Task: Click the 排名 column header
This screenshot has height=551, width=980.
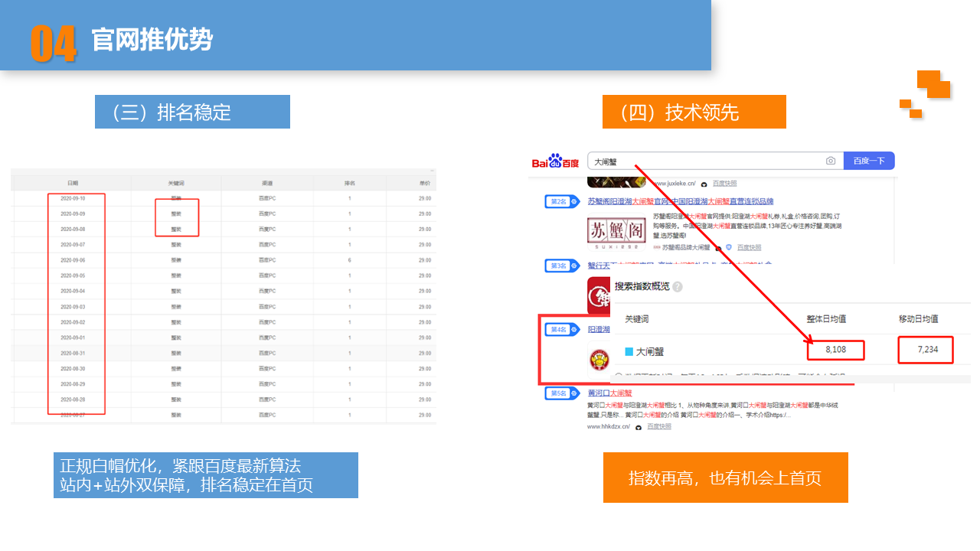Action: pyautogui.click(x=349, y=184)
